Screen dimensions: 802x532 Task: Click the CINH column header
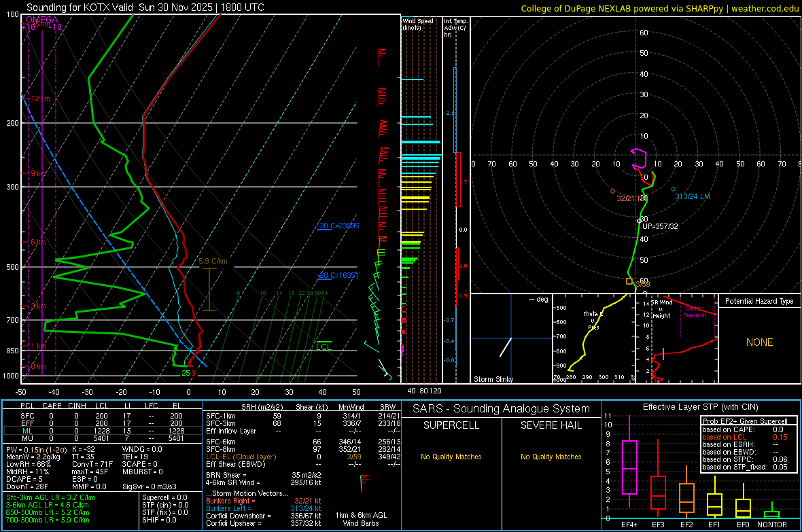click(x=77, y=406)
